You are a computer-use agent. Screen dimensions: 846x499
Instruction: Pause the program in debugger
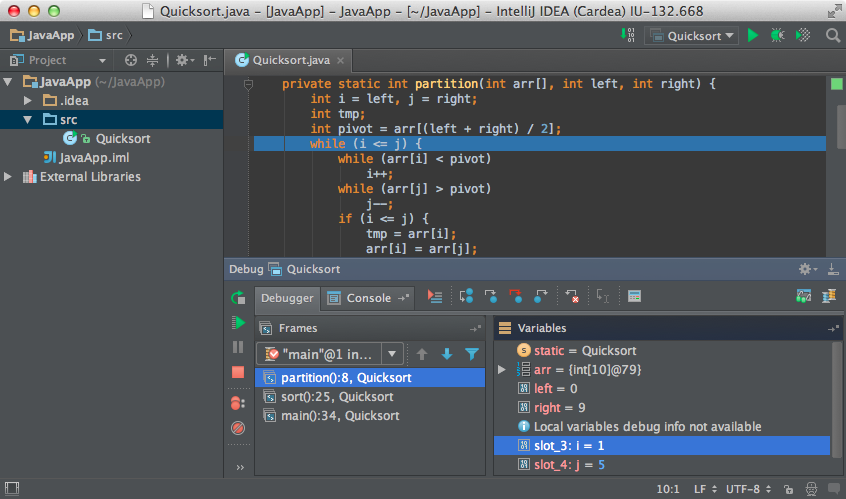(238, 347)
